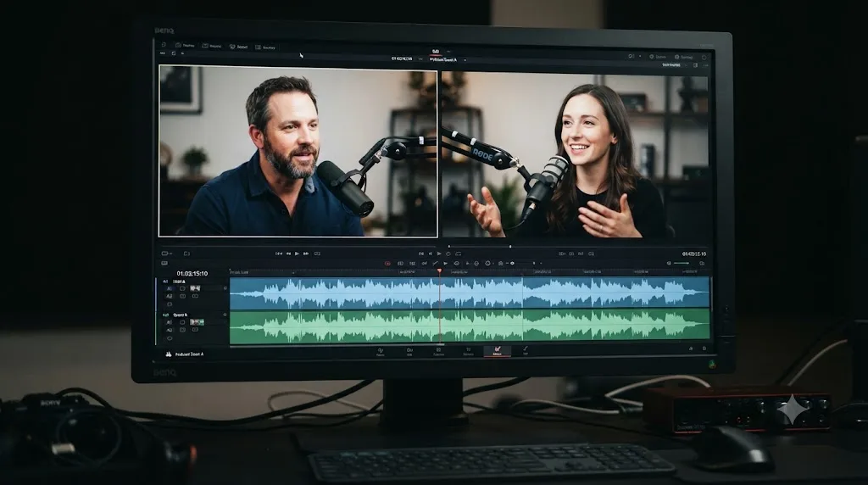Image resolution: width=868 pixels, height=485 pixels.
Task: Step one frame forward in left viewer transport
Action: click(x=306, y=254)
